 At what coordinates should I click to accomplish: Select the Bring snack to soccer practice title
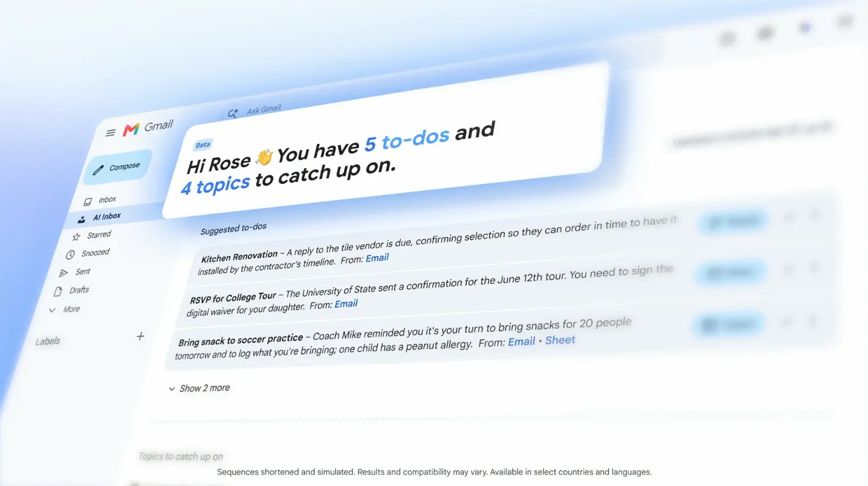241,340
